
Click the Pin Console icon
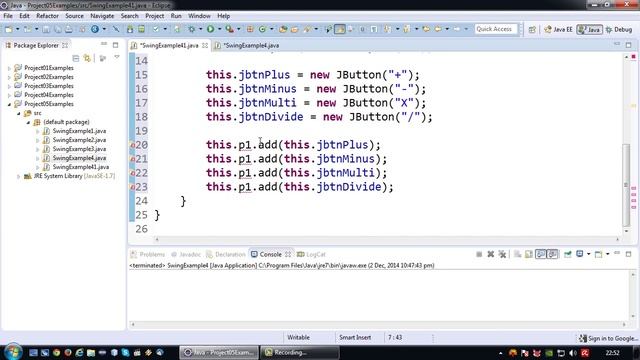pos(568,254)
